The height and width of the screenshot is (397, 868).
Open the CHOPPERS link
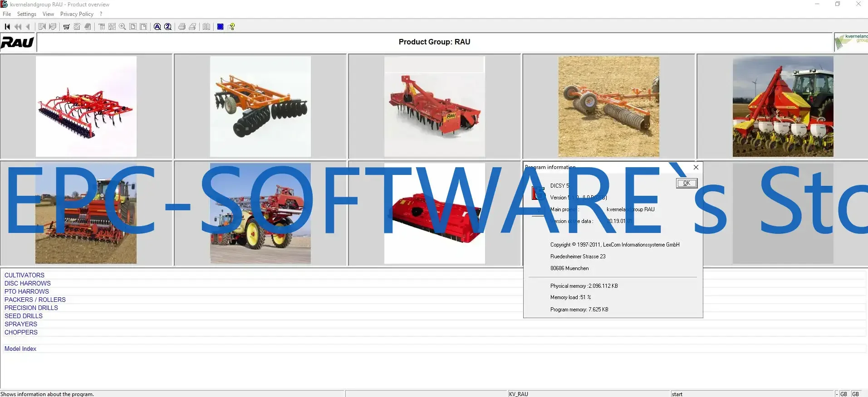click(x=21, y=332)
